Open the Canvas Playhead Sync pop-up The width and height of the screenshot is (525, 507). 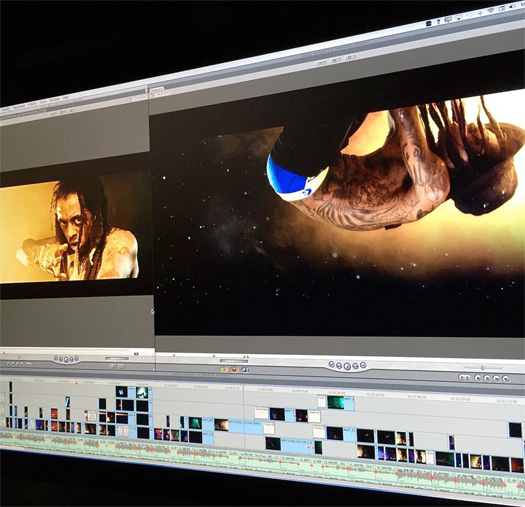point(335,60)
